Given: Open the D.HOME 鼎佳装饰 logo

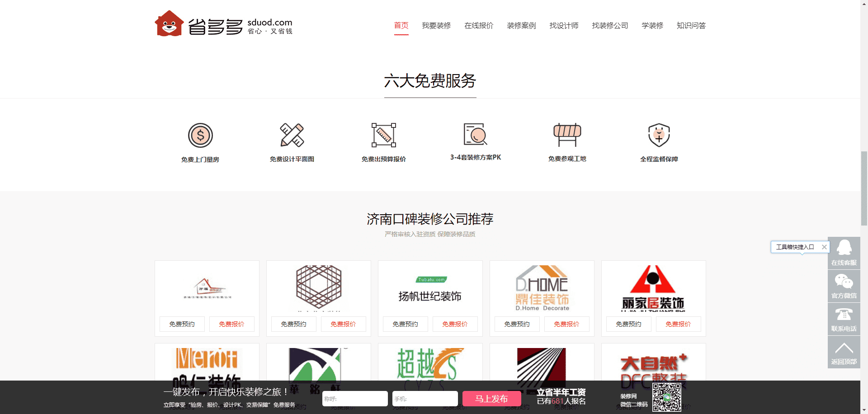Looking at the screenshot, I should pyautogui.click(x=542, y=288).
